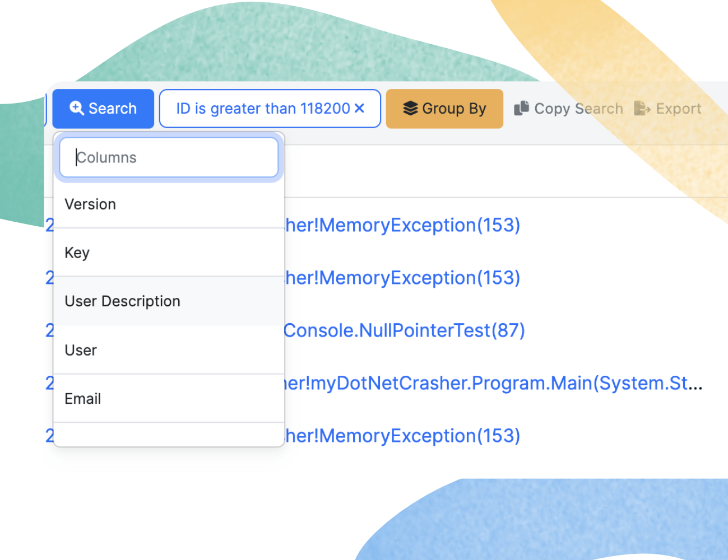Click the Export label

(x=679, y=109)
